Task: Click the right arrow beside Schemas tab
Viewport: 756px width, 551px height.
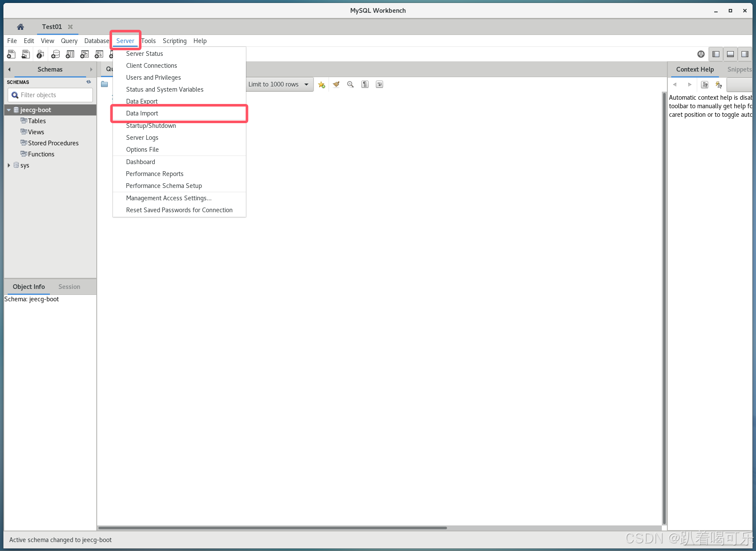Action: pyautogui.click(x=91, y=69)
